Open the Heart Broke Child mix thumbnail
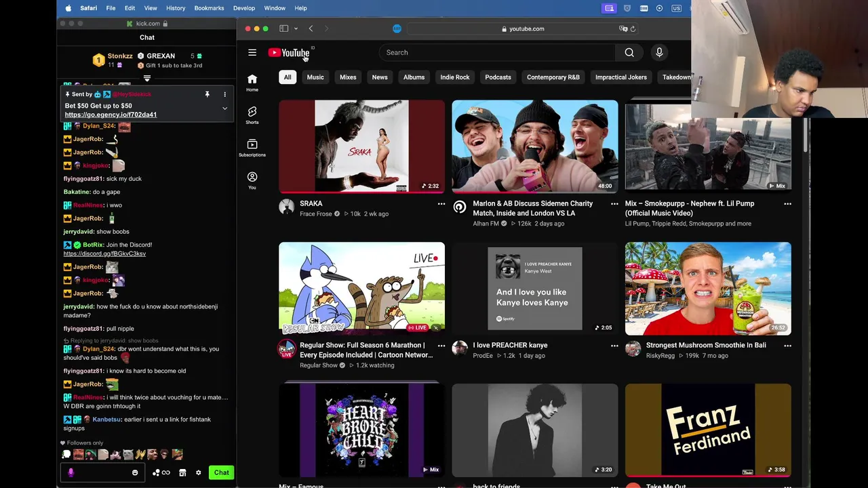This screenshot has height=488, width=868. (x=362, y=430)
